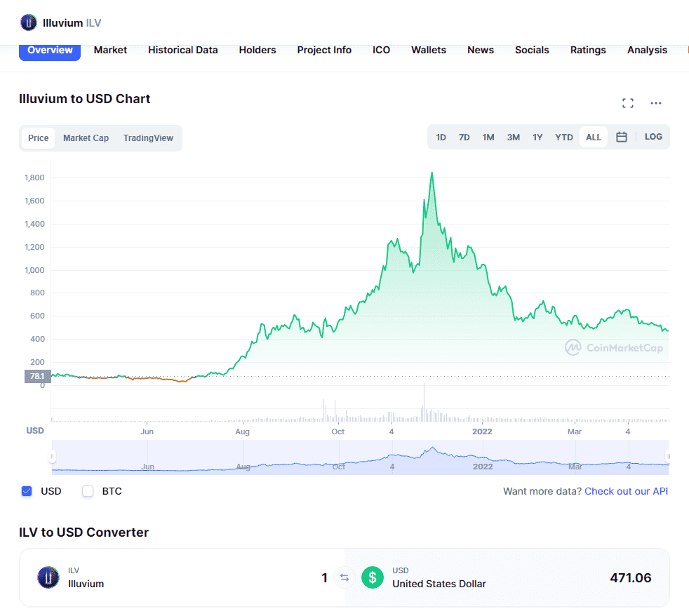Image resolution: width=689 pixels, height=616 pixels.
Task: Set chart range to 1M
Action: point(488,137)
